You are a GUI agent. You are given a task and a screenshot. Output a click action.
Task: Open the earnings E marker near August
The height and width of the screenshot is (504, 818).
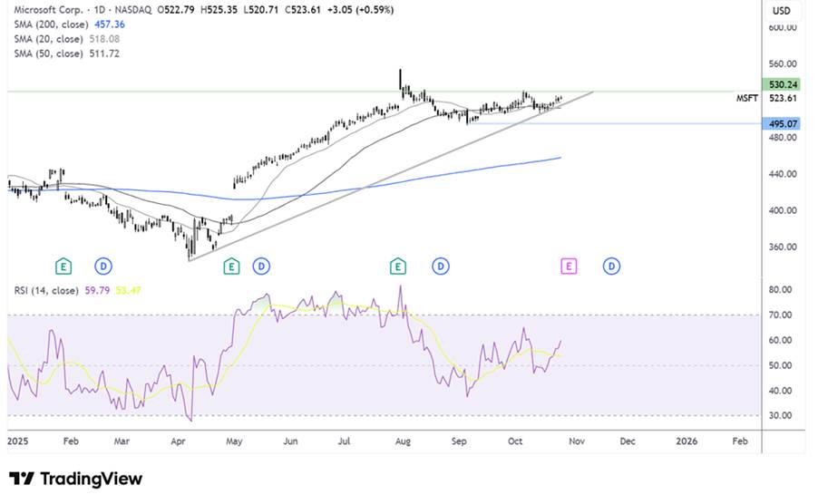[398, 267]
